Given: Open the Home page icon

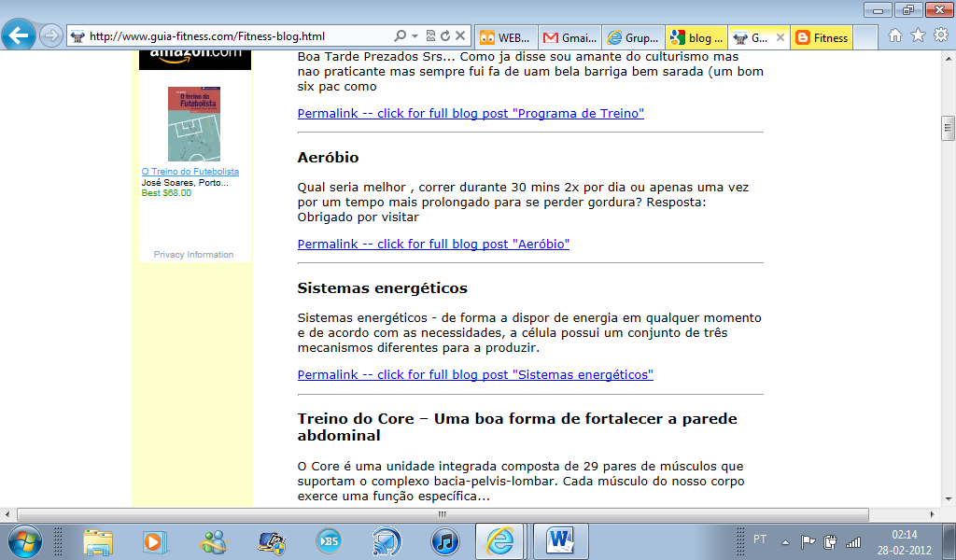Looking at the screenshot, I should pos(895,36).
